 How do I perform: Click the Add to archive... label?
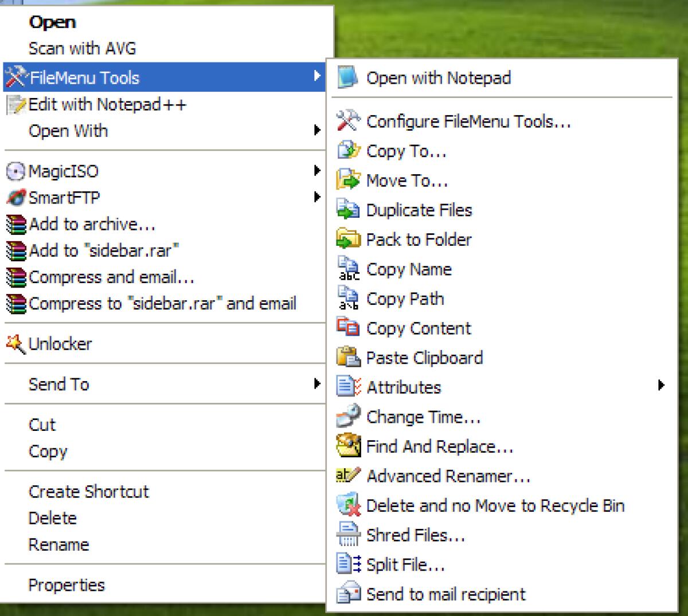click(92, 224)
